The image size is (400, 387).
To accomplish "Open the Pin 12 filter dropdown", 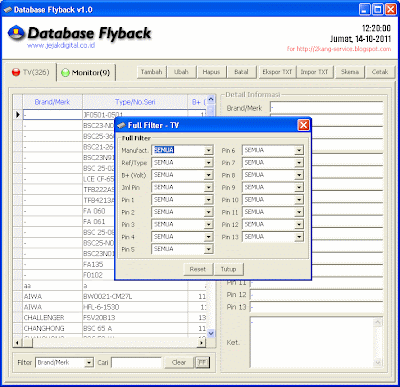I will point(299,224).
